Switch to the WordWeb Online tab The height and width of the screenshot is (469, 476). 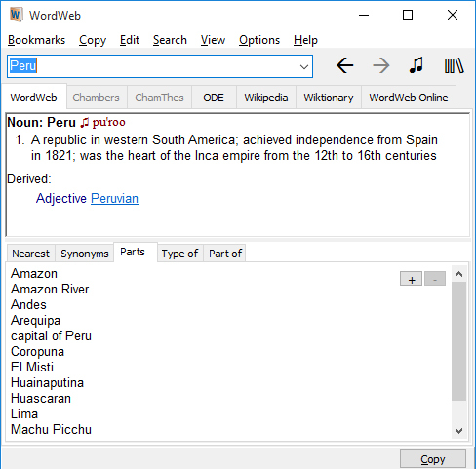pos(409,98)
